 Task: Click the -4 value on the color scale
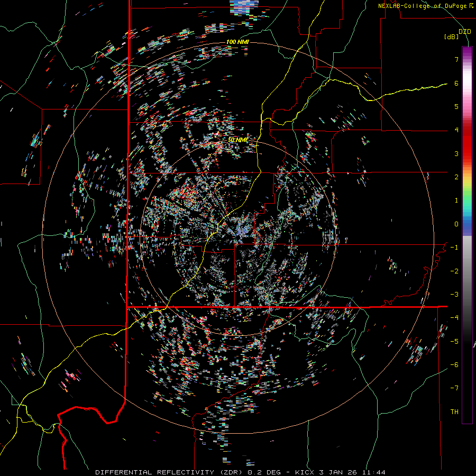click(454, 318)
